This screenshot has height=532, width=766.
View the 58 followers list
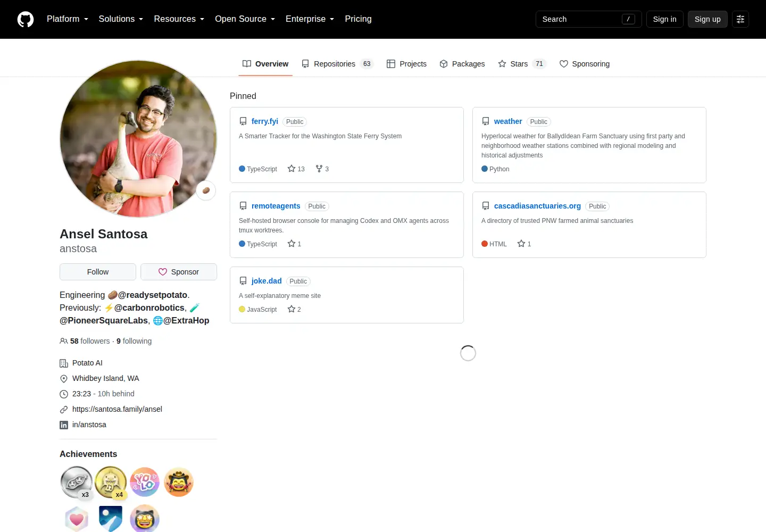point(90,341)
